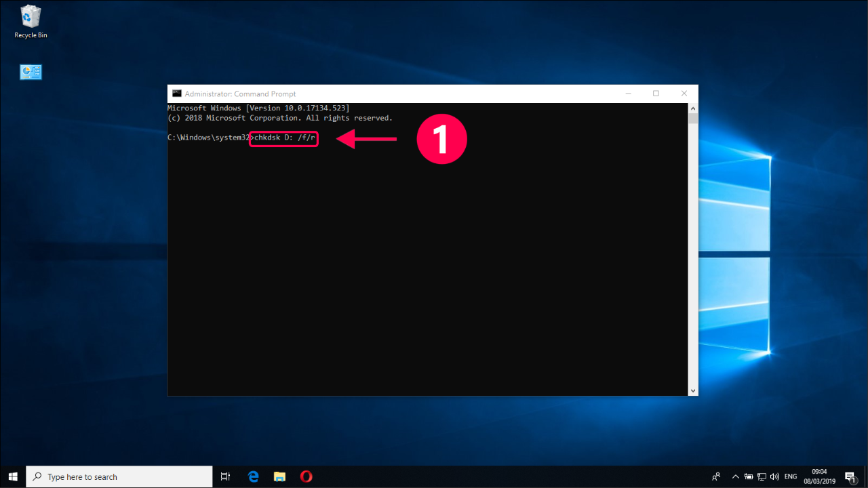The image size is (868, 488).
Task: Maximize the Command Prompt window
Action: point(656,94)
